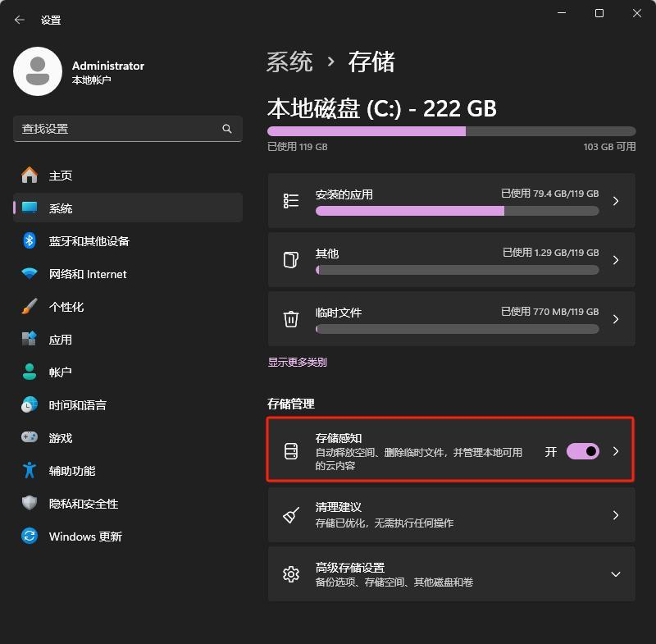Viewport: 656px width, 644px height.
Task: Click the back arrow icon in title bar
Action: point(20,20)
